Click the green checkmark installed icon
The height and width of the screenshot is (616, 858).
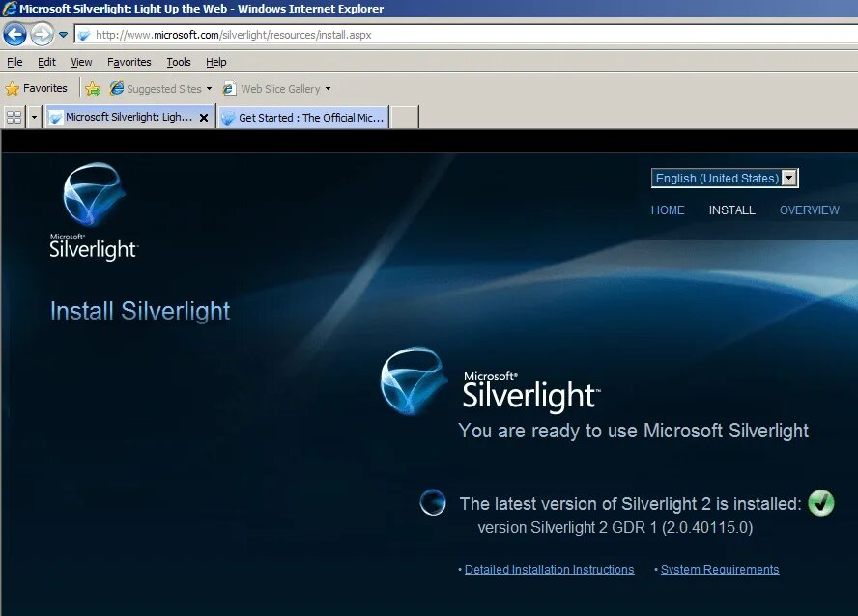pyautogui.click(x=820, y=503)
